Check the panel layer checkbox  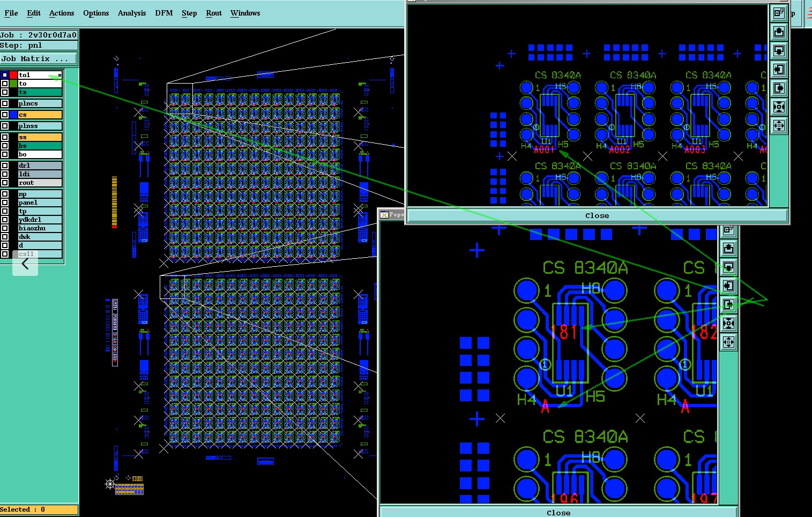coord(5,203)
